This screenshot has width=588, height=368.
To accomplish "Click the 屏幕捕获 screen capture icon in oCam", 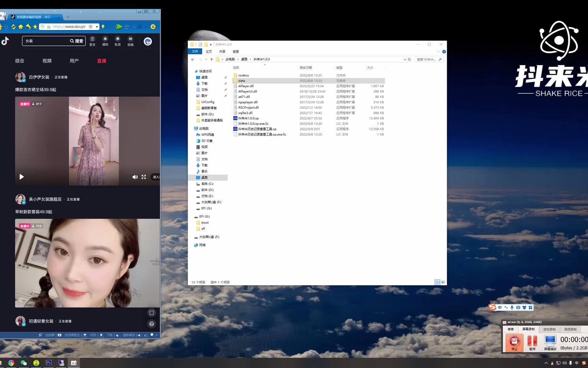I will 550,342.
